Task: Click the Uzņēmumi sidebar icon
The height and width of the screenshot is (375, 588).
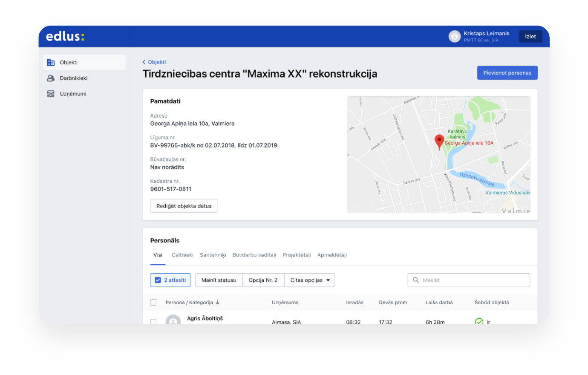Action: pos(51,94)
